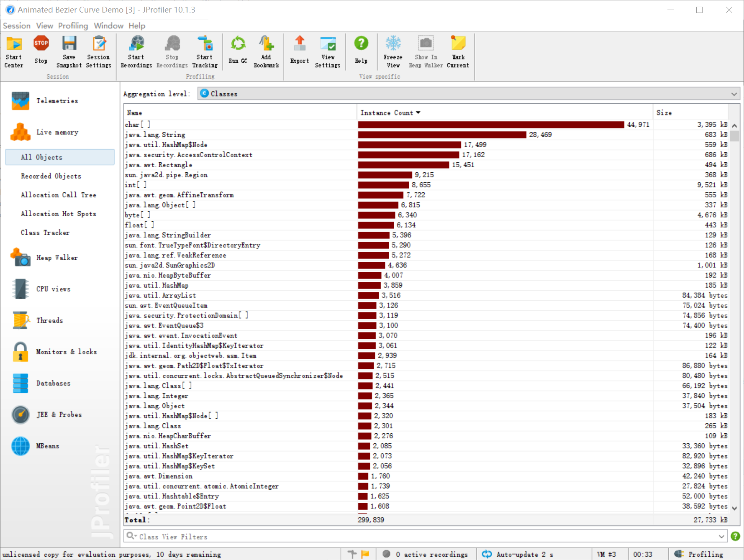Open filter options magnifier dropdown

[x=131, y=536]
